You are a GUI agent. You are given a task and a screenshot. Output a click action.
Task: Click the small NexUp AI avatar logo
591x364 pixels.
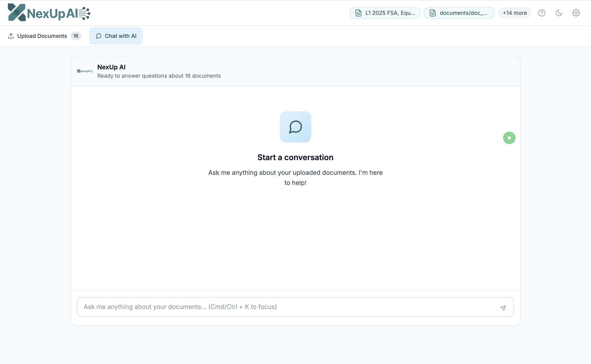[85, 71]
